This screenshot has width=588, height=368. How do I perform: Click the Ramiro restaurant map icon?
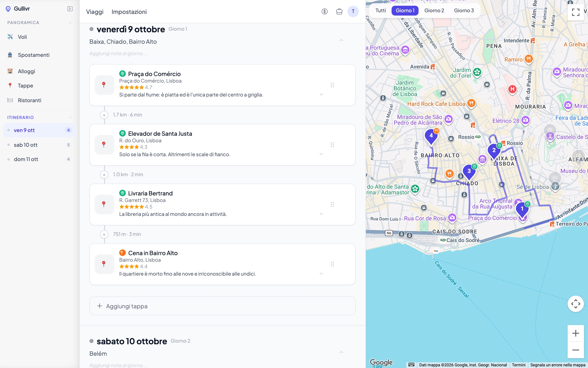tap(528, 59)
